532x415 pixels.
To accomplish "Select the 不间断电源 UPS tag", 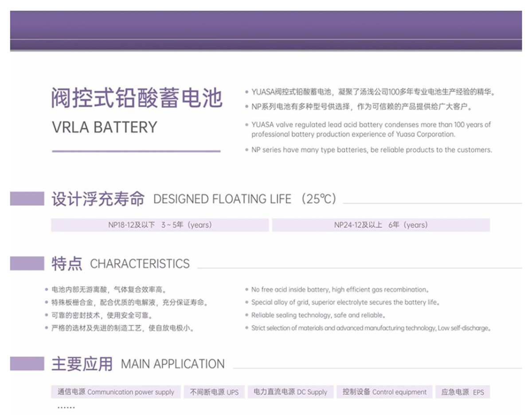I will pyautogui.click(x=214, y=392).
